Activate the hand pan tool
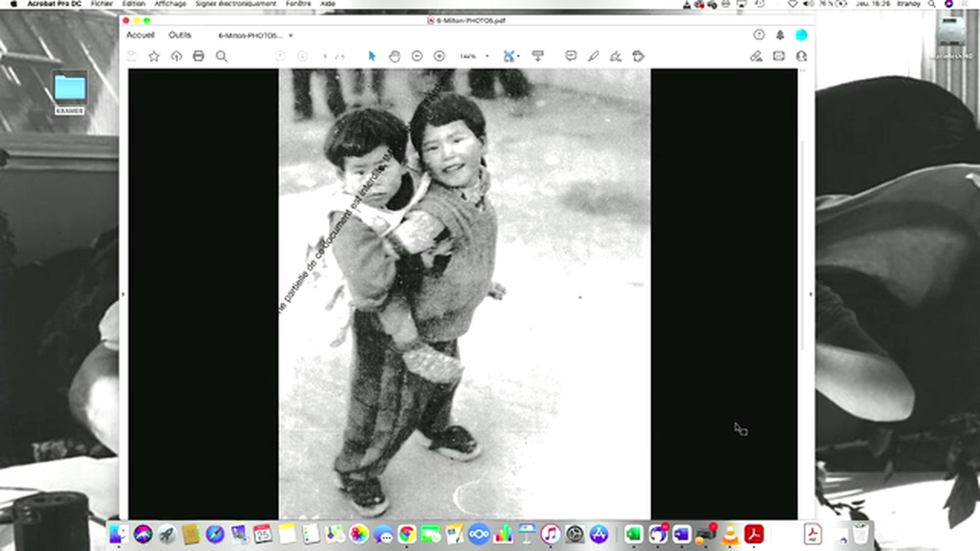This screenshot has height=551, width=980. pyautogui.click(x=394, y=56)
